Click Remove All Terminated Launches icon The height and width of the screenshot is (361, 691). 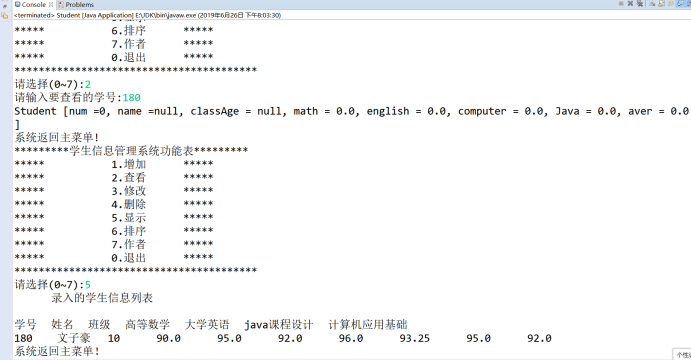pyautogui.click(x=639, y=4)
